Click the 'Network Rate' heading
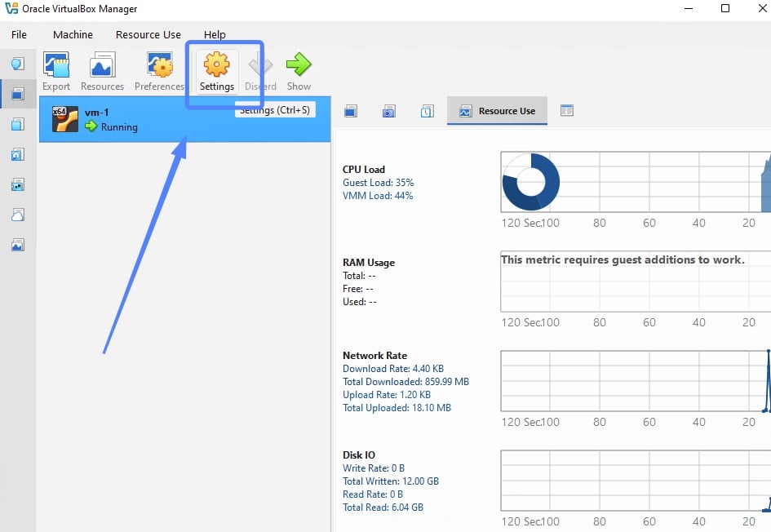 pos(374,356)
